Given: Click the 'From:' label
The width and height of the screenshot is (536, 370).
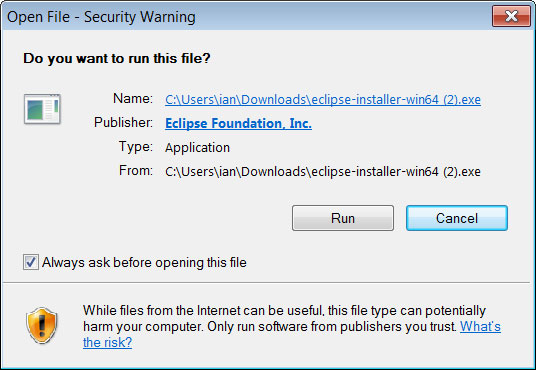Looking at the screenshot, I should [x=136, y=170].
